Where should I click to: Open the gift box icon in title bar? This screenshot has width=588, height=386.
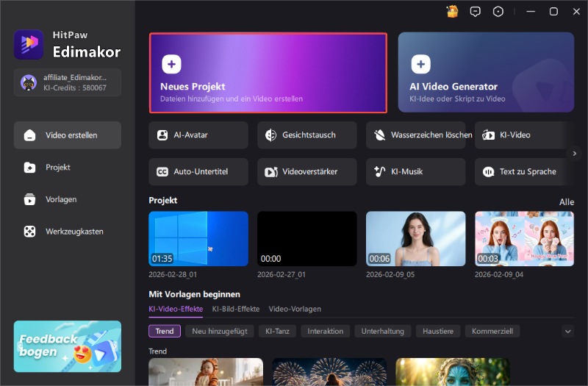tap(452, 11)
